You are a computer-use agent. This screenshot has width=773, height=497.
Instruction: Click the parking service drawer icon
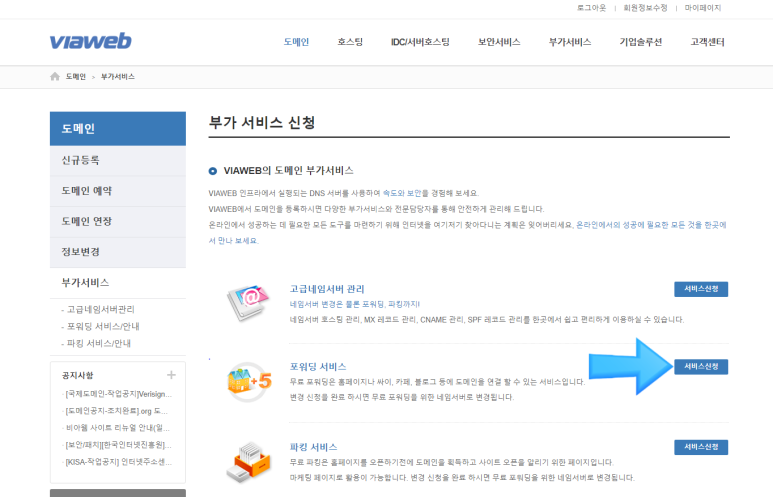249,462
